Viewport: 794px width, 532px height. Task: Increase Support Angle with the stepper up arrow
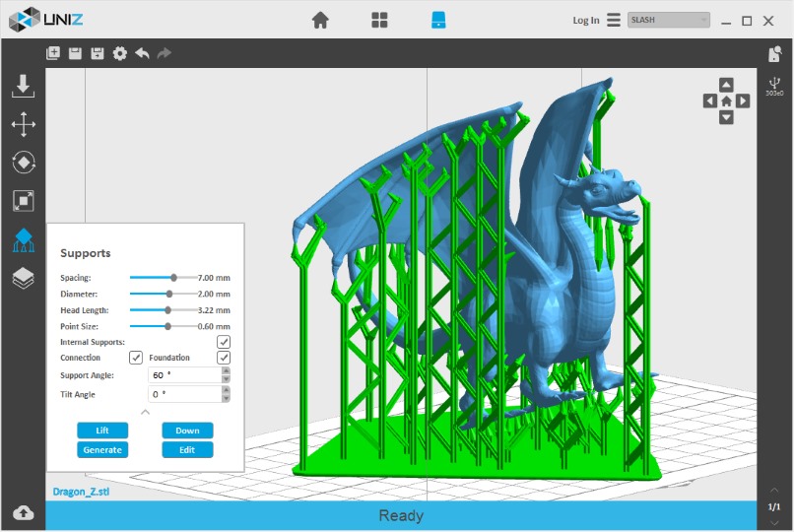(226, 371)
